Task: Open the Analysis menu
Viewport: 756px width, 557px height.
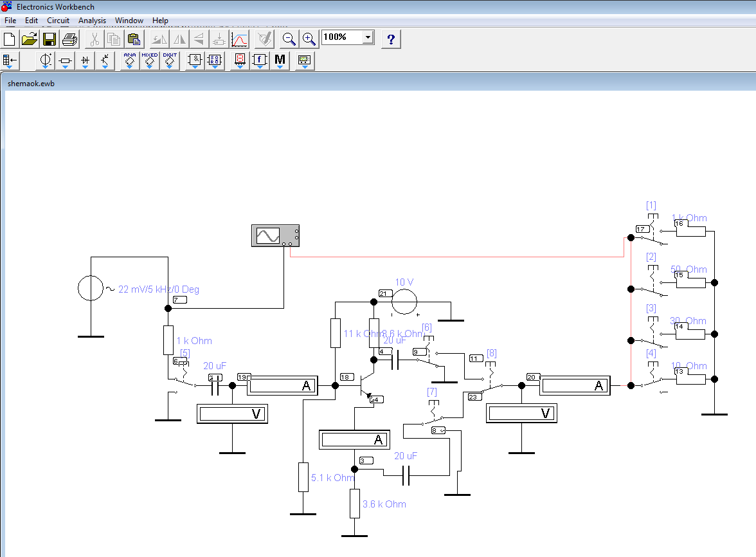Action: tap(92, 21)
